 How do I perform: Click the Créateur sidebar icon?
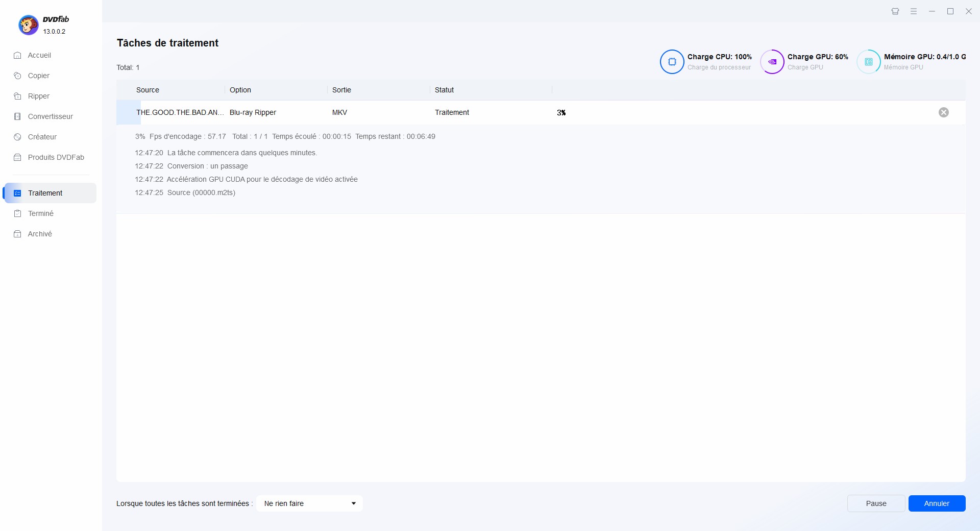tap(17, 137)
